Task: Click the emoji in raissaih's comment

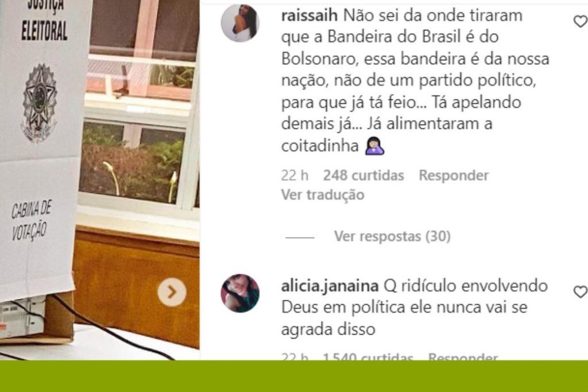Action: (x=374, y=146)
